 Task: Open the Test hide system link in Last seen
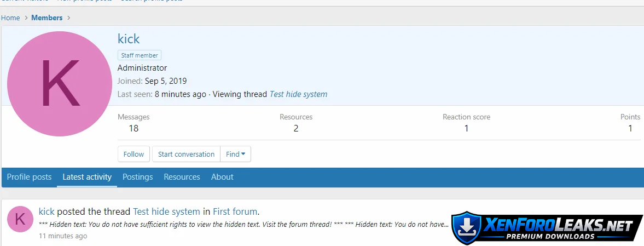pos(298,94)
